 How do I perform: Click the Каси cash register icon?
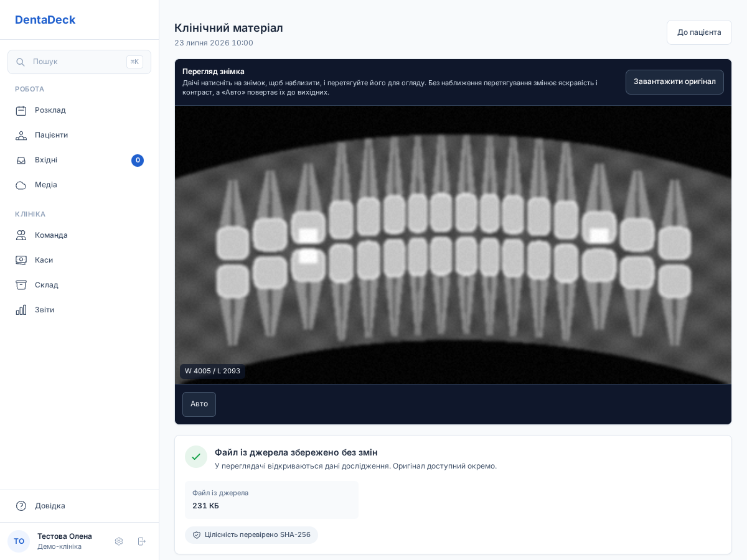(21, 260)
